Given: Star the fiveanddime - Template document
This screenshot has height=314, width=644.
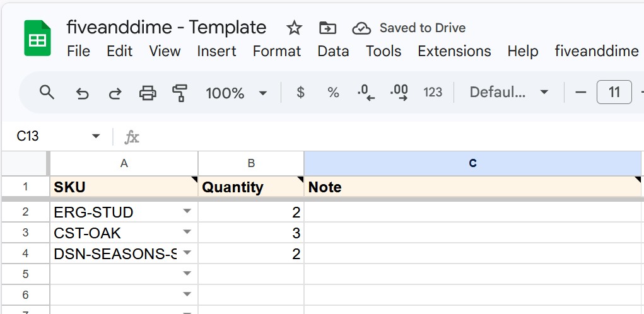Looking at the screenshot, I should [x=294, y=28].
